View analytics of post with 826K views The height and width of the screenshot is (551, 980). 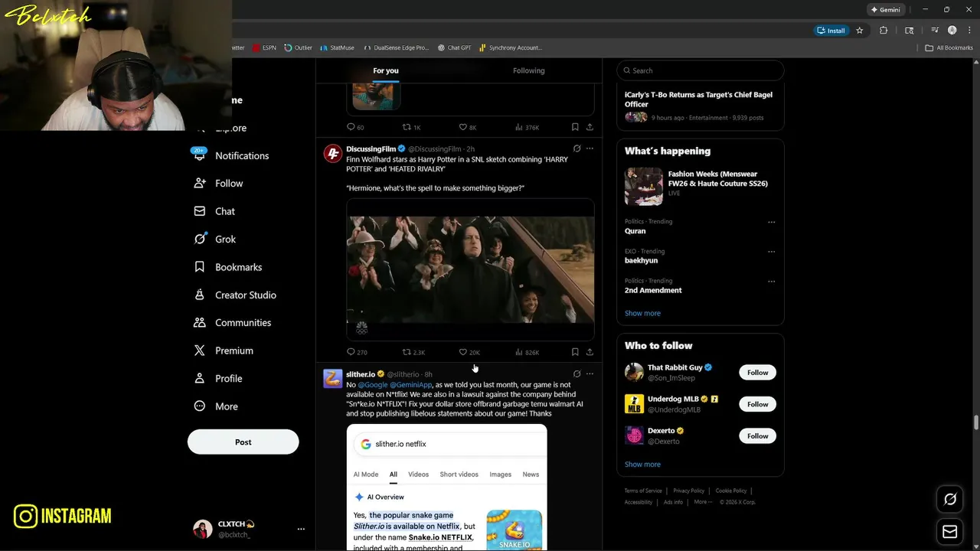point(519,352)
